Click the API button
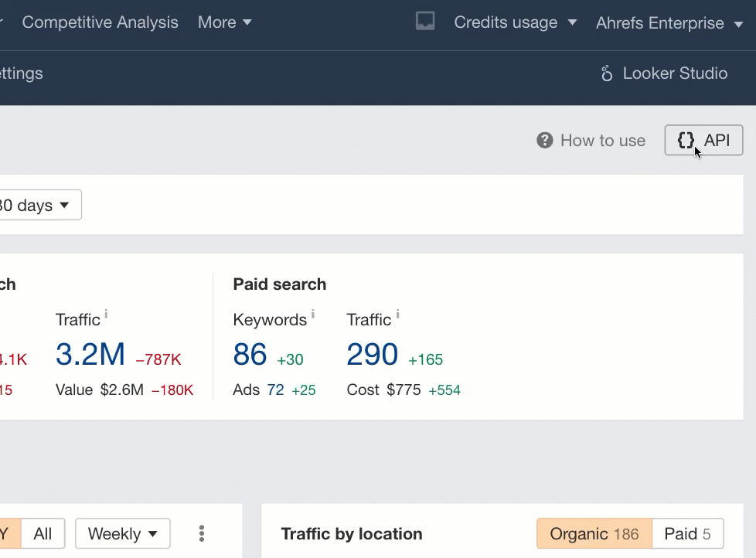The height and width of the screenshot is (558, 756). tap(703, 140)
